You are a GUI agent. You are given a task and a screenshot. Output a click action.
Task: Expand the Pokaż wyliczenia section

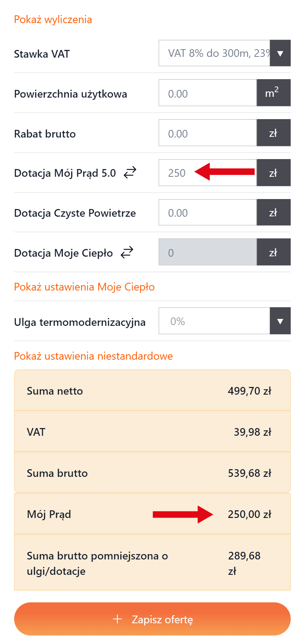[x=53, y=20]
